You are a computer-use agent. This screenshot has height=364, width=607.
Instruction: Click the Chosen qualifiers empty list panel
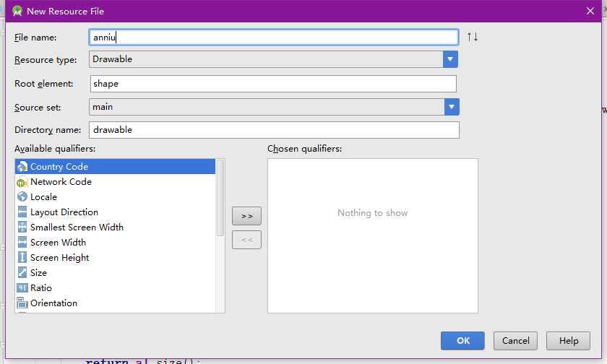(372, 235)
